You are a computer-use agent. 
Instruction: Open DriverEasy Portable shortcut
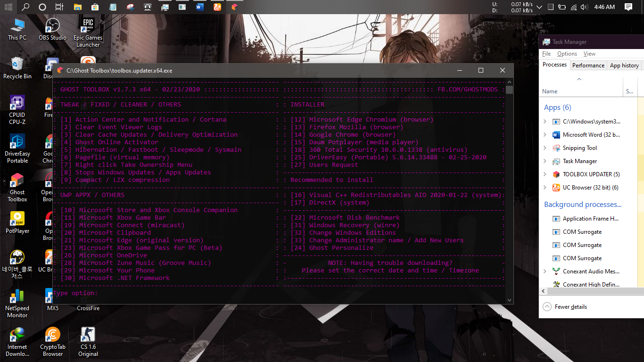17,148
